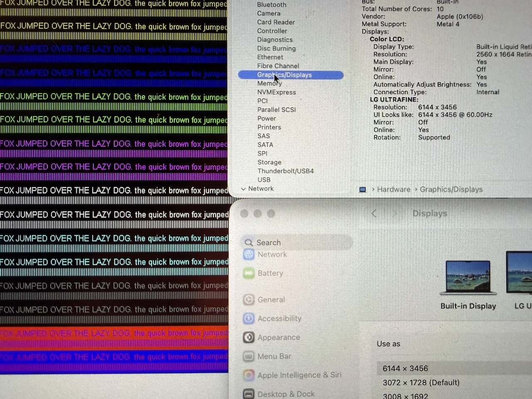Open Card Reader entry
Screen dimensions: 532x399
[x=276, y=22]
